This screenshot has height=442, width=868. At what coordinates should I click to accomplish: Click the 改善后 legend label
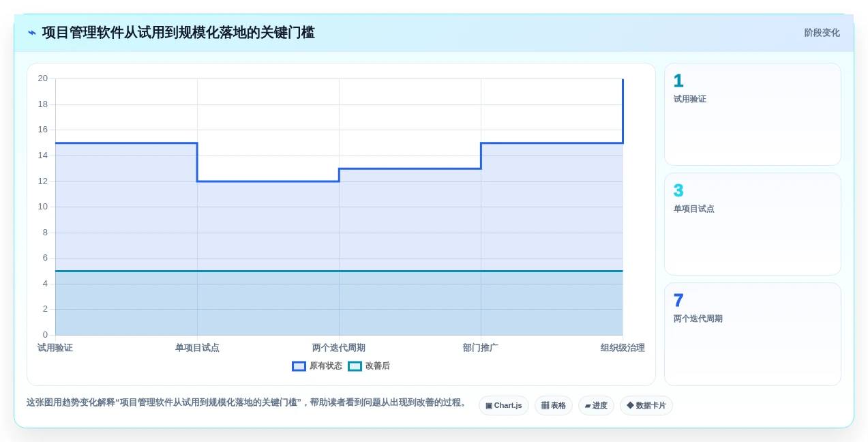378,366
